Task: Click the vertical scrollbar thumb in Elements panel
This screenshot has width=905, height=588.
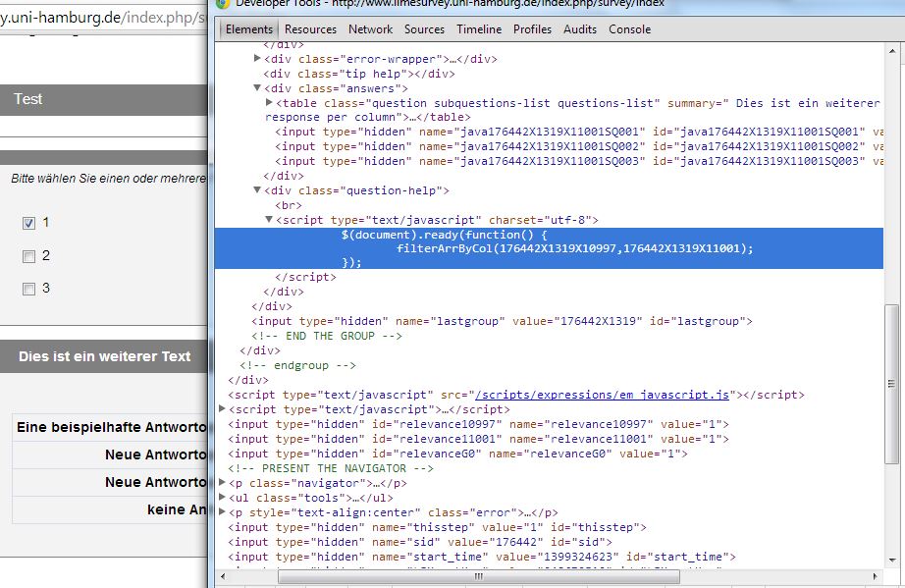Action: pos(891,383)
